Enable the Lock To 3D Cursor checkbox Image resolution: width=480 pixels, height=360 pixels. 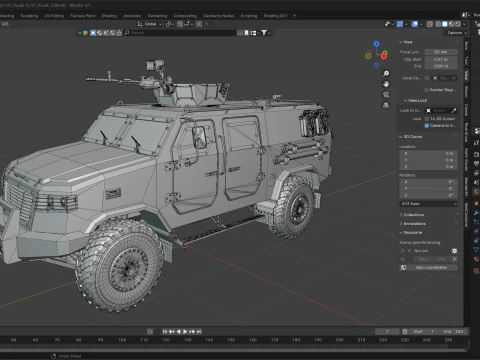pos(427,119)
